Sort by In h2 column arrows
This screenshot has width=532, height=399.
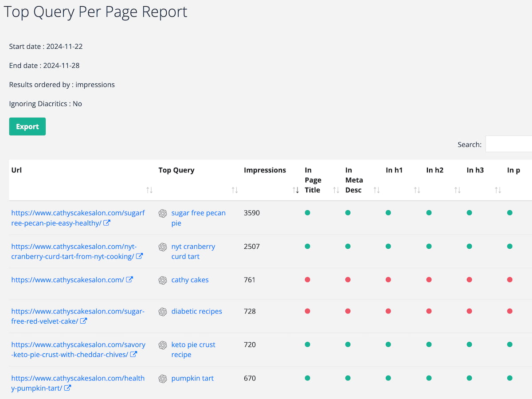coord(457,190)
